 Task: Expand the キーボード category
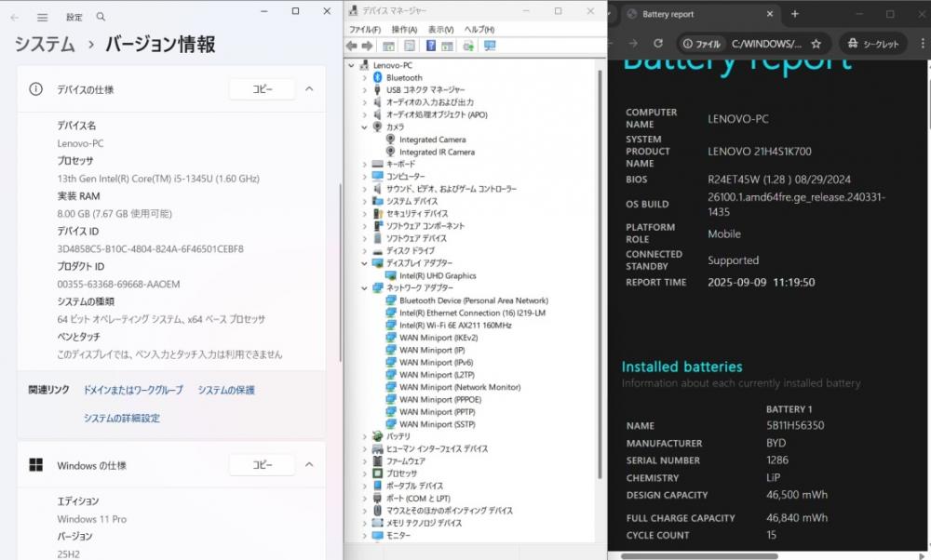pyautogui.click(x=365, y=165)
